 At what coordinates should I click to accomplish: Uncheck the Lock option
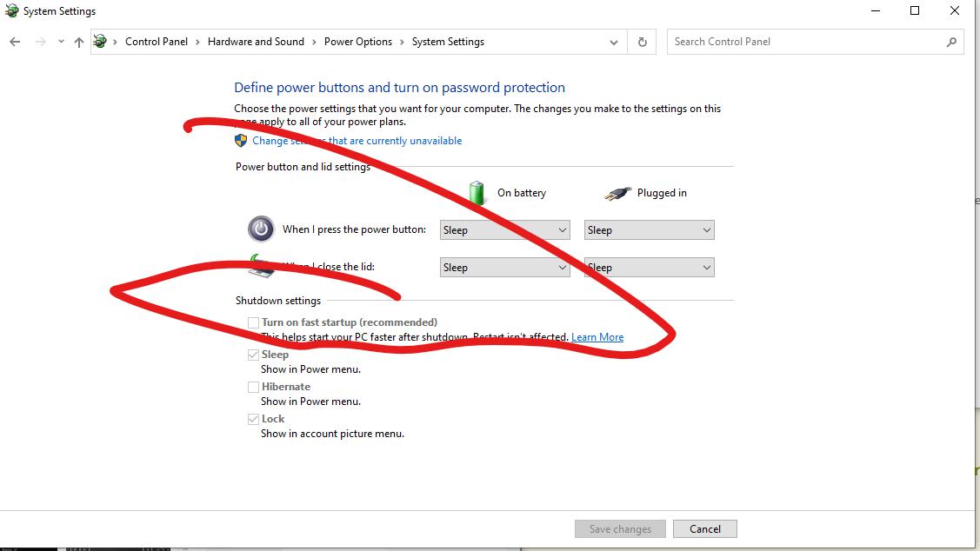click(253, 418)
